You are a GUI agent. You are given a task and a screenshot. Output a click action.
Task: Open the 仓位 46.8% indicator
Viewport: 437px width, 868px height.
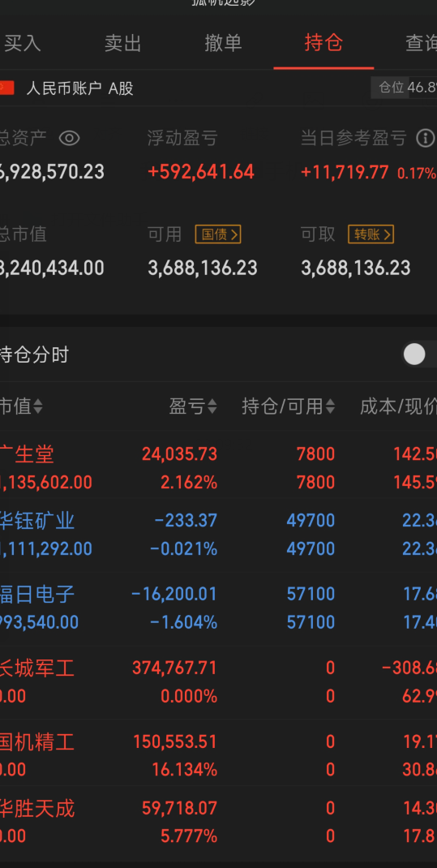point(404,88)
